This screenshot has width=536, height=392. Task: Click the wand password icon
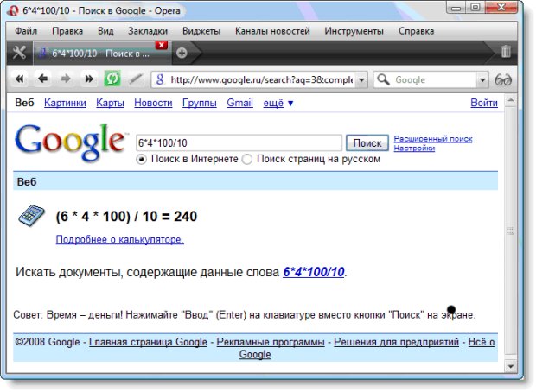click(x=136, y=79)
